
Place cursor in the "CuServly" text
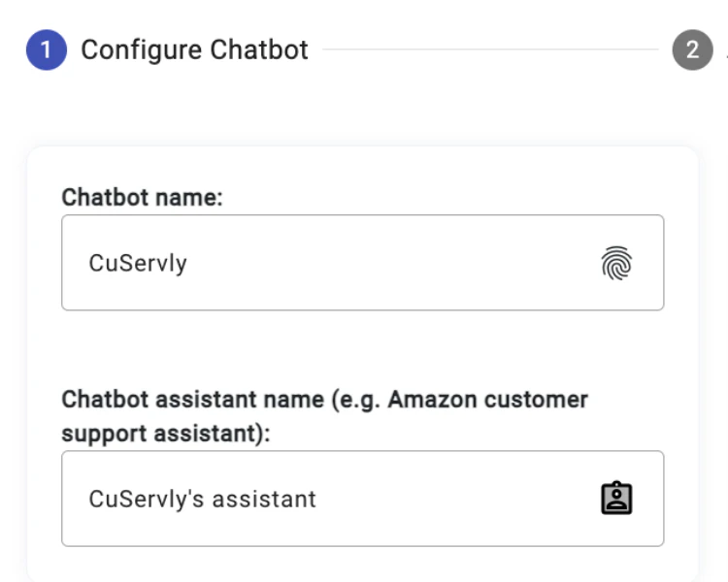tap(138, 263)
